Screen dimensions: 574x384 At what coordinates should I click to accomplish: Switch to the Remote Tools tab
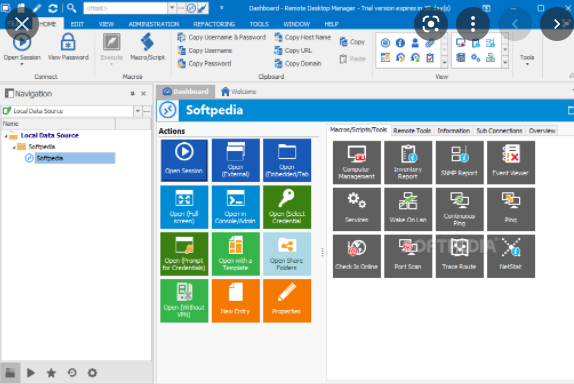point(412,131)
